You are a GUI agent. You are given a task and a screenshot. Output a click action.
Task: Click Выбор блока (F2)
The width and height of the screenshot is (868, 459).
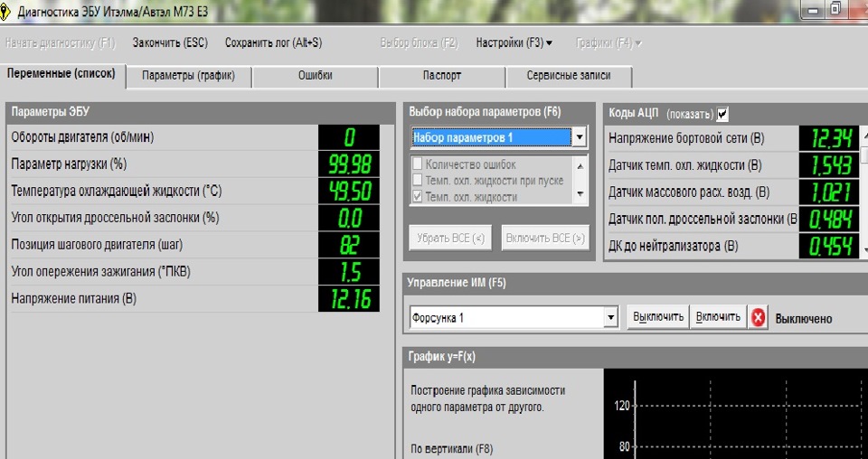[x=420, y=42]
